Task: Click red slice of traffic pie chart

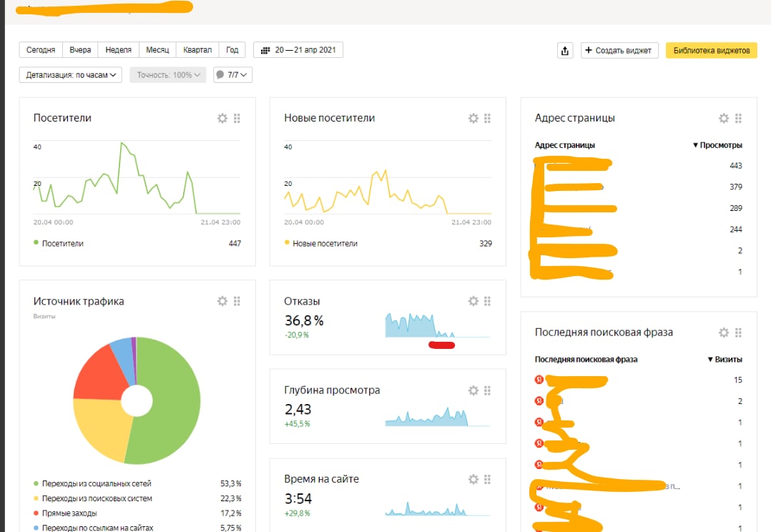Action: [x=101, y=376]
